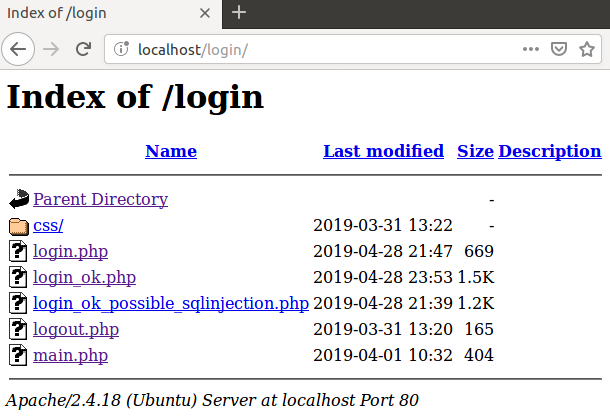Screen dimensions: 610x418
Task: Click the date 2019-04-28 21:39
Action: point(383,304)
